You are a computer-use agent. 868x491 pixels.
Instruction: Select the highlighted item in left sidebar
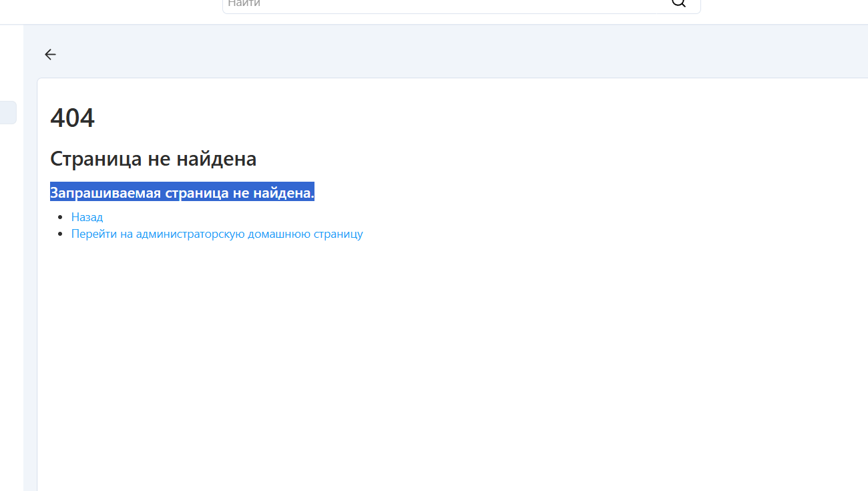(x=7, y=112)
